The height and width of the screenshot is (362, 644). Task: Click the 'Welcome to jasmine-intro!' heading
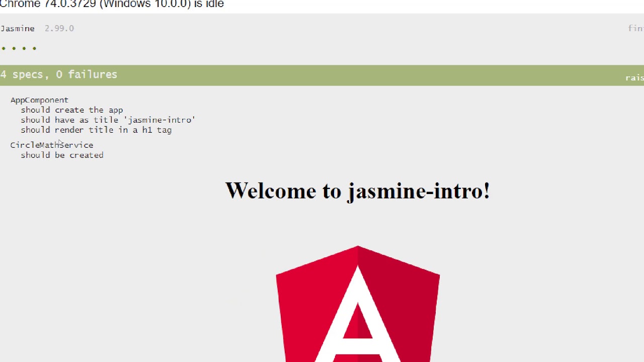(357, 191)
